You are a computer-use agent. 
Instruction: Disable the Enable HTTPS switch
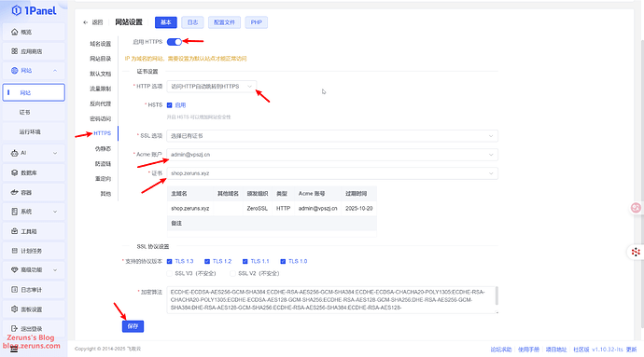pyautogui.click(x=175, y=42)
